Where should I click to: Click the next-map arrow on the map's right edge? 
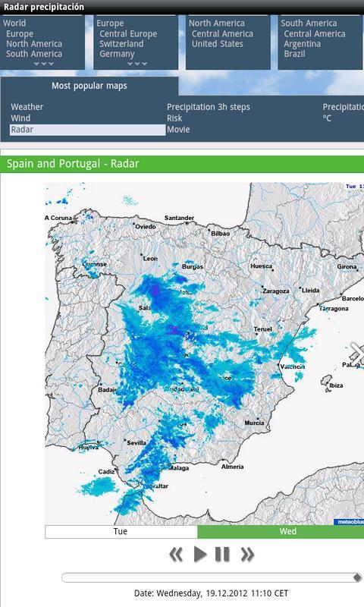click(x=357, y=354)
